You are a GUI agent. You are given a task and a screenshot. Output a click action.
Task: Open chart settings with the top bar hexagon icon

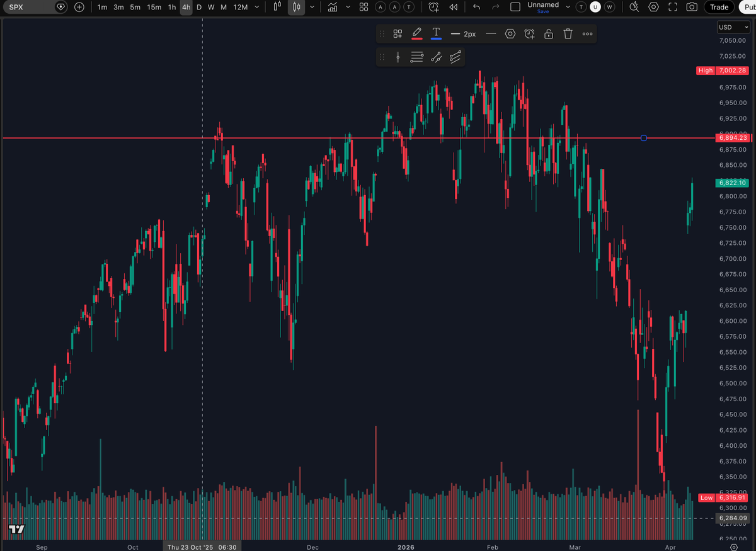(653, 7)
